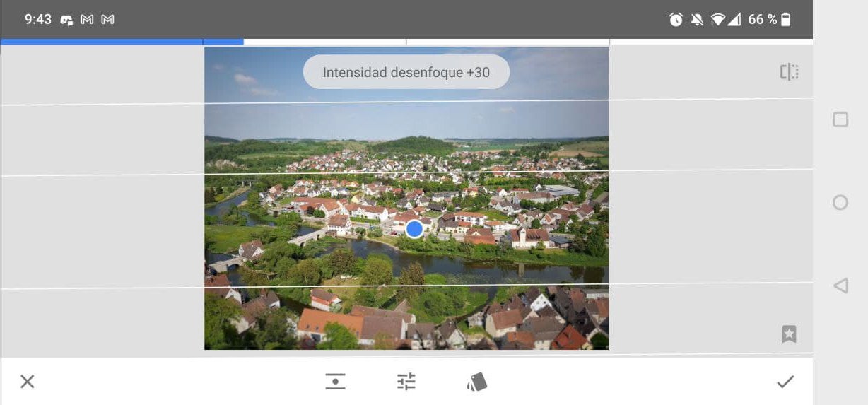Tap the stone bridge in the photo
868x405 pixels.
307,237
